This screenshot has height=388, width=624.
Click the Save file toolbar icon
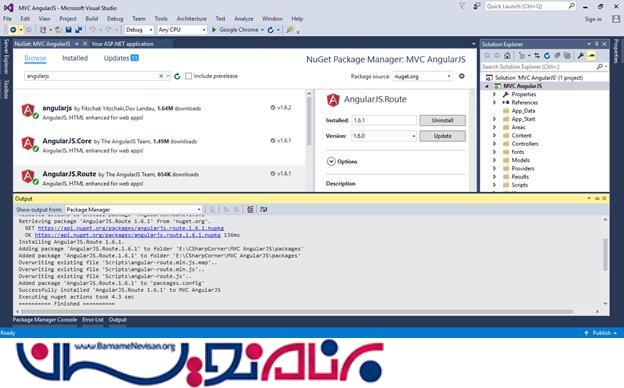68,30
